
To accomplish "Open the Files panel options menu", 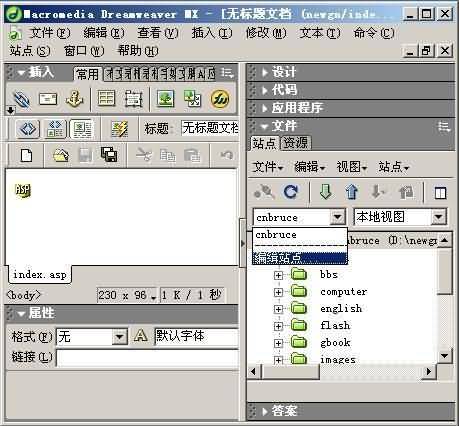I will [444, 126].
